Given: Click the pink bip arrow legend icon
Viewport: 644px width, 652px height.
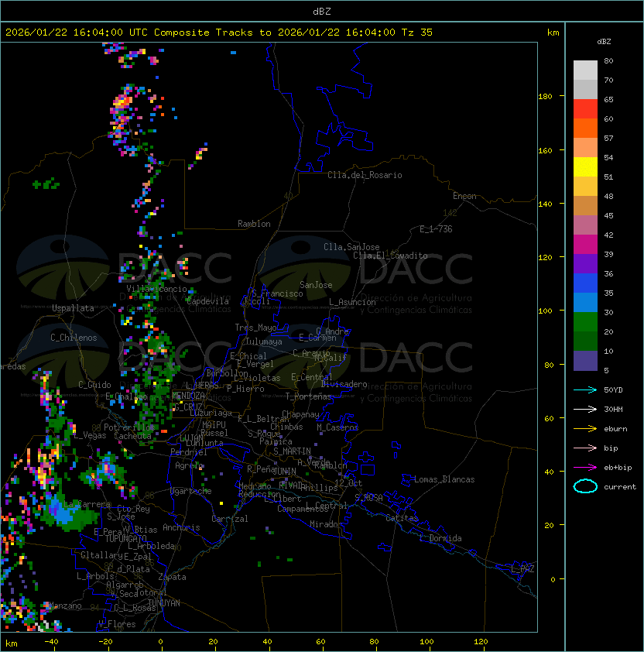Looking at the screenshot, I should click(585, 448).
